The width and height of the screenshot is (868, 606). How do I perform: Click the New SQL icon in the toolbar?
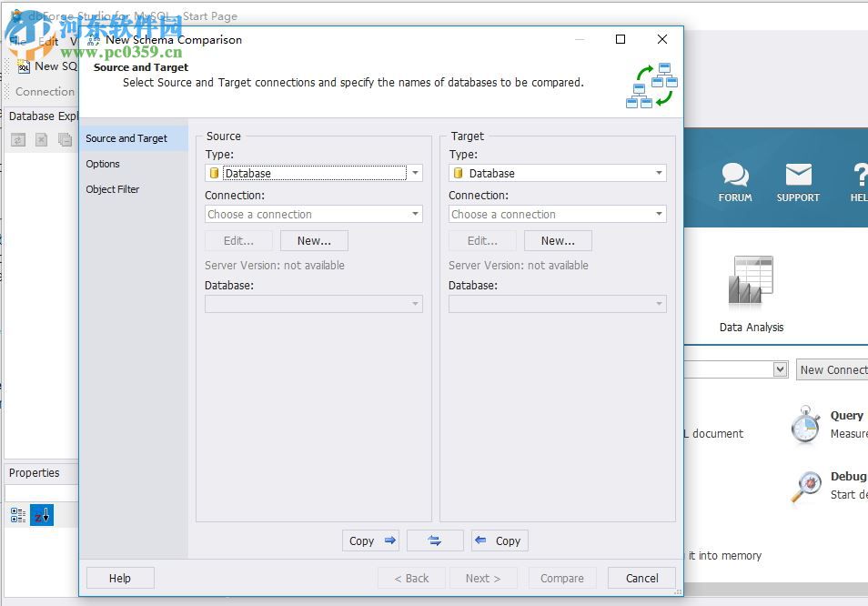[25, 66]
